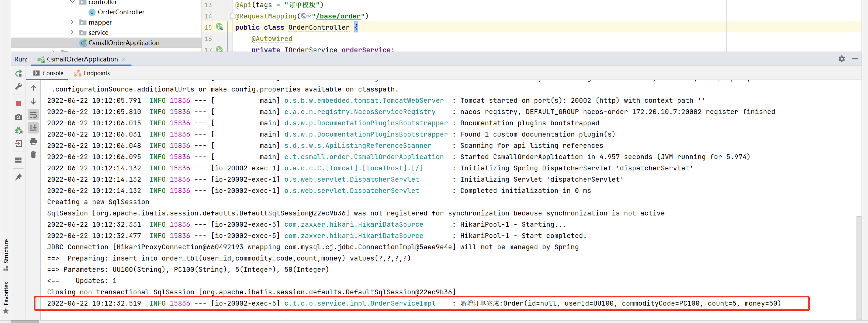Open the URL dropdown in RequestMapping annotation
Viewport: 868px width, 323px height.
(x=306, y=16)
